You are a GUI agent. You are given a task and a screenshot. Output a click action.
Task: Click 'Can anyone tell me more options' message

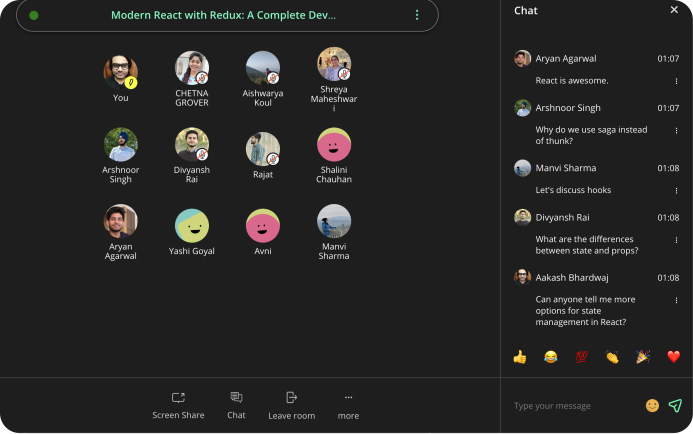pos(585,311)
